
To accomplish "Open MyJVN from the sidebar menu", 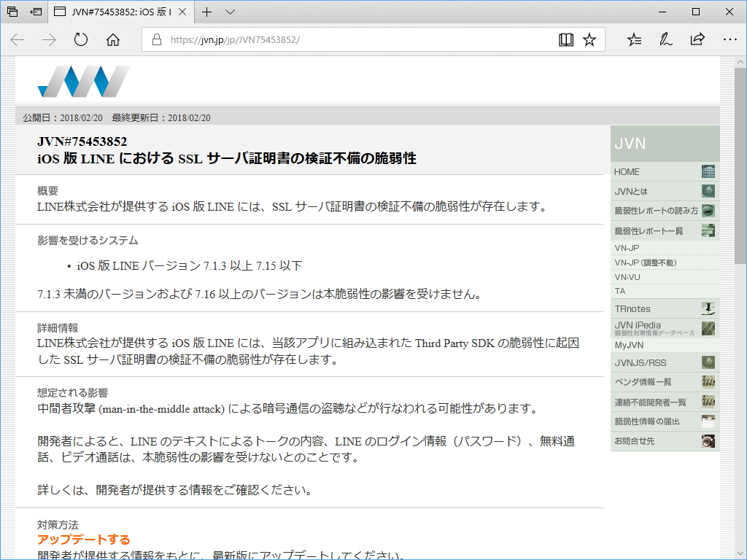I will tap(631, 344).
